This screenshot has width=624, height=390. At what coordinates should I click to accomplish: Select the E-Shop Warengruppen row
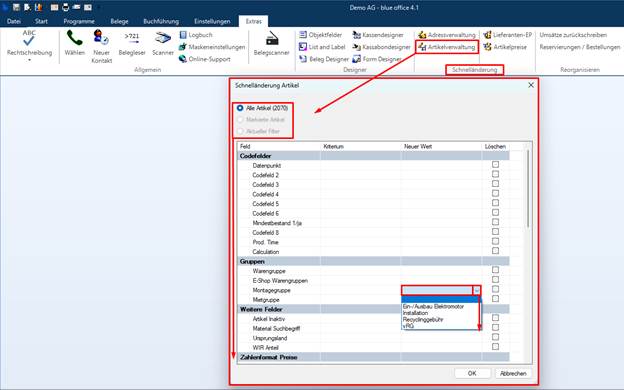(x=373, y=281)
